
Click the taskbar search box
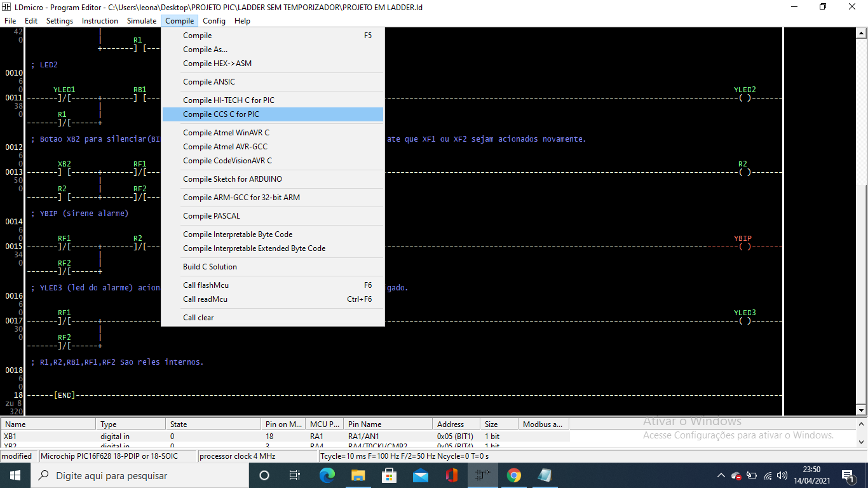coord(140,475)
